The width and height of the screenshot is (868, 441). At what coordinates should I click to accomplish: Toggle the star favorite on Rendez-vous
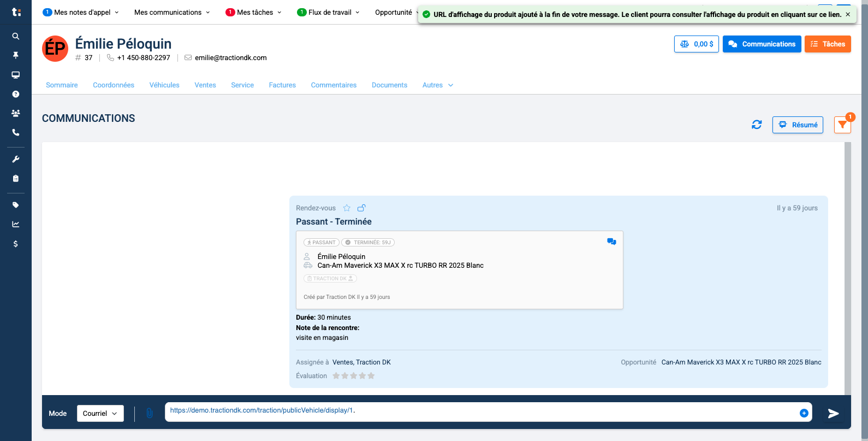[x=347, y=208]
